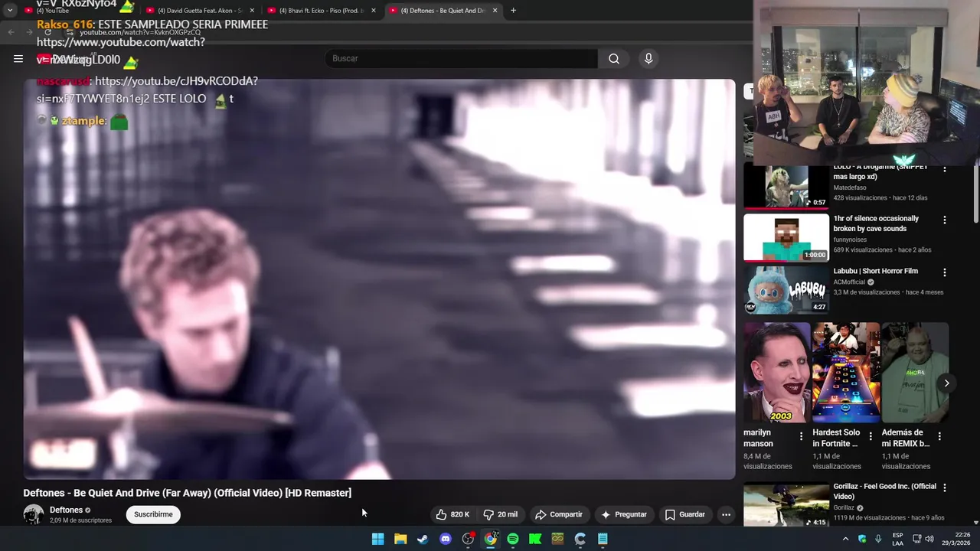
Task: Close the David Guetta tab
Action: [x=252, y=11]
